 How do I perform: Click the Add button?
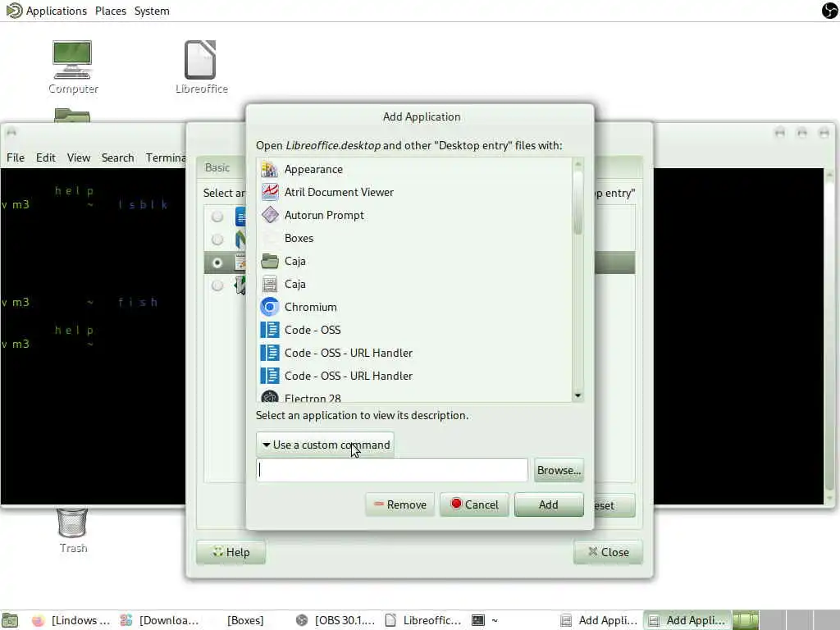point(549,504)
